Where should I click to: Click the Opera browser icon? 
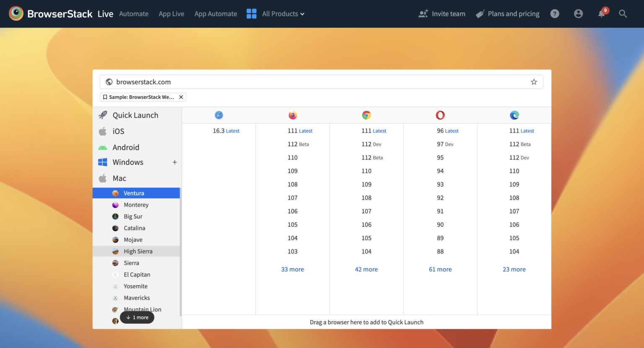440,115
